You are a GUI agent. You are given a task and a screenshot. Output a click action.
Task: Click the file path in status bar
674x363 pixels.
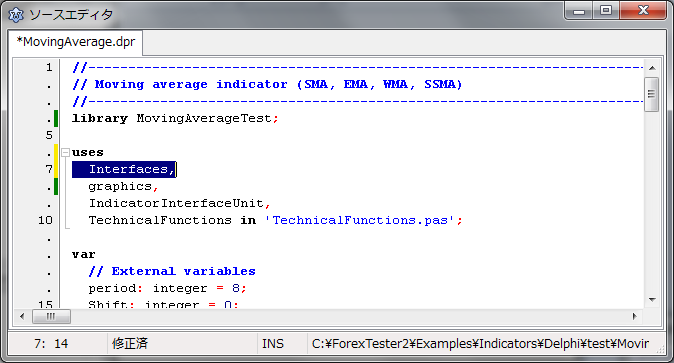[480, 344]
